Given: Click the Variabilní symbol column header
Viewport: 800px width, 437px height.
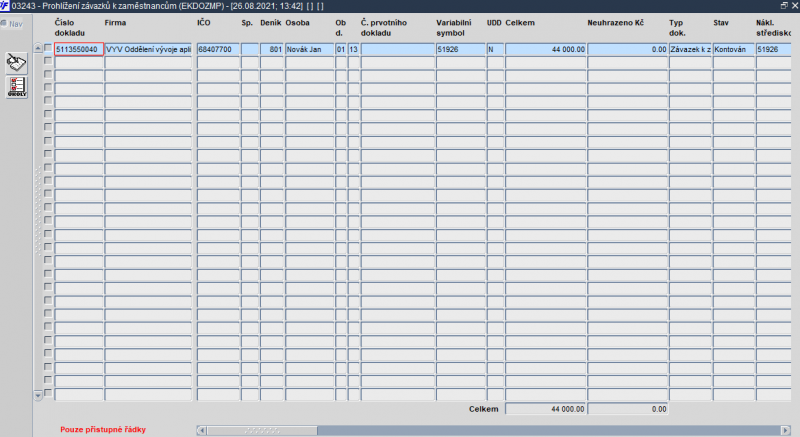Looking at the screenshot, I should pos(454,28).
